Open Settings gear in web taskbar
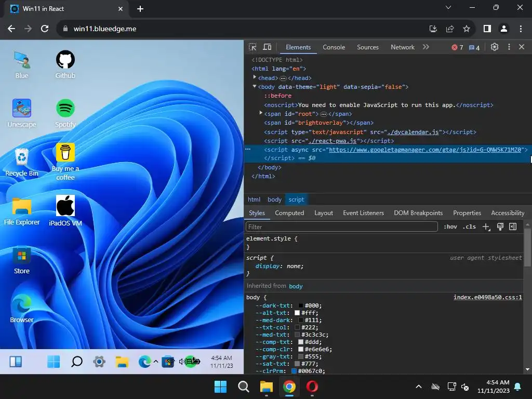This screenshot has width=532, height=399. click(99, 362)
